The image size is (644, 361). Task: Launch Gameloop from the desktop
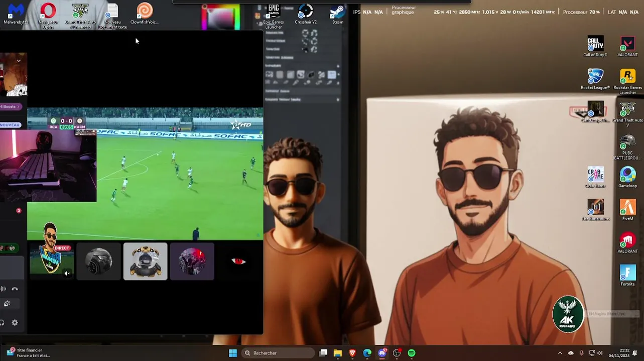pyautogui.click(x=627, y=177)
